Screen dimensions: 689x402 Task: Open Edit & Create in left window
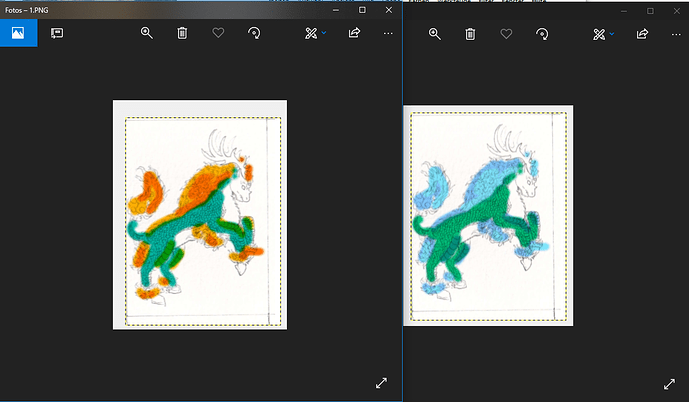[316, 33]
